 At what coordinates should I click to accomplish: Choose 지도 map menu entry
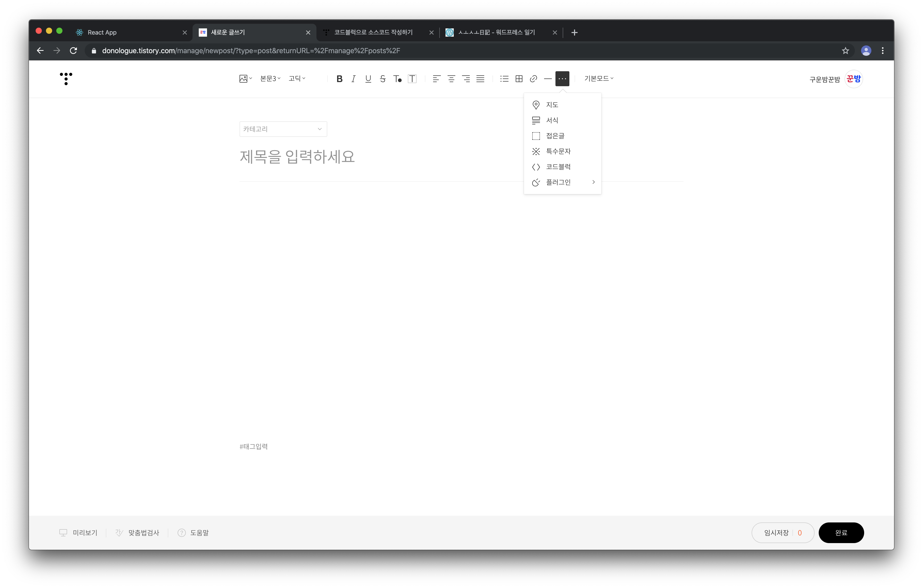click(x=552, y=105)
